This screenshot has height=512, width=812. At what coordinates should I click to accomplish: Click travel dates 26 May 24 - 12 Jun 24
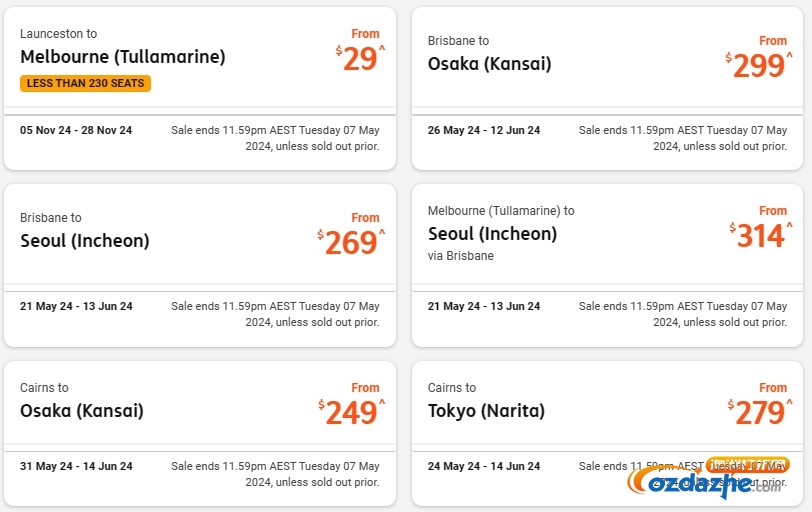click(484, 130)
